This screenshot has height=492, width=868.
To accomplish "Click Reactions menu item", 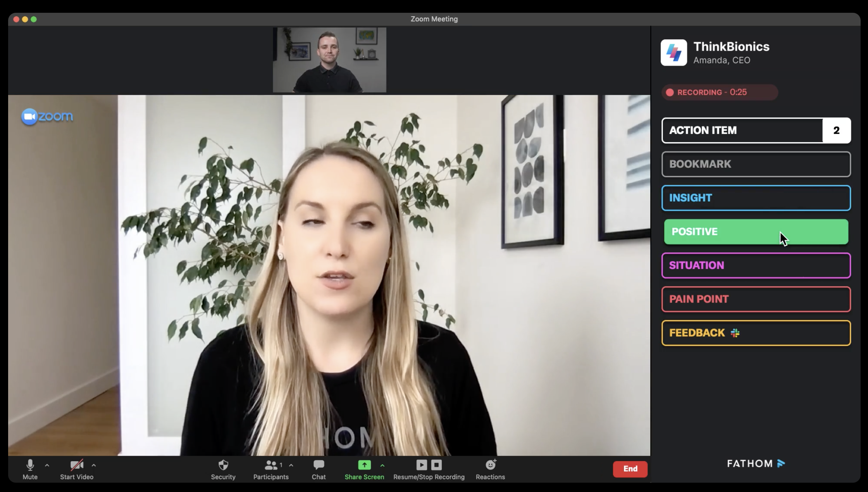I will click(x=490, y=470).
